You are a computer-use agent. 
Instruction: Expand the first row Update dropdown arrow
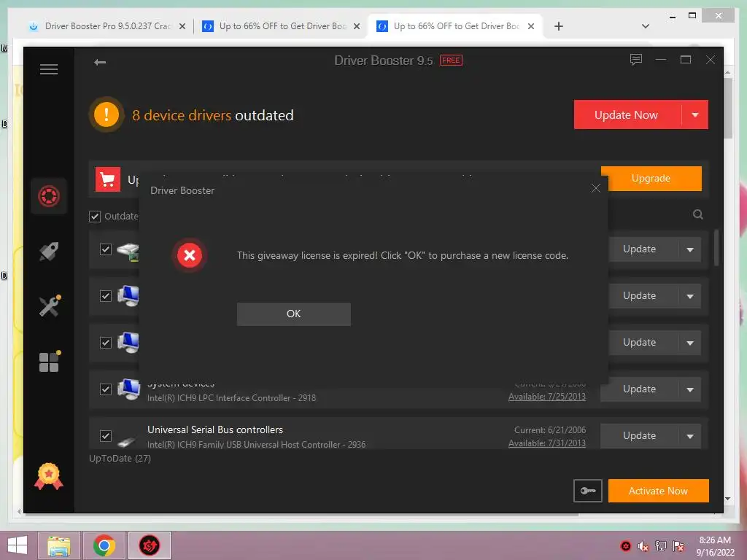(690, 249)
